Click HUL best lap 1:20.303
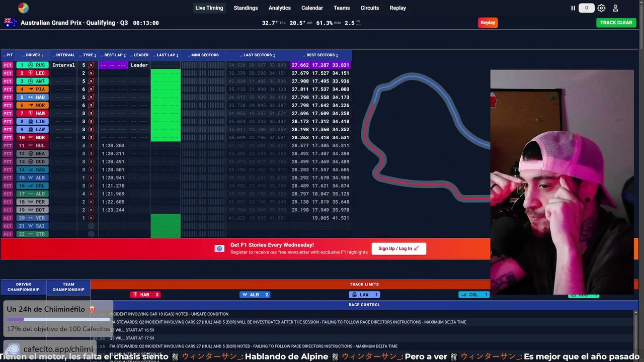 113,145
